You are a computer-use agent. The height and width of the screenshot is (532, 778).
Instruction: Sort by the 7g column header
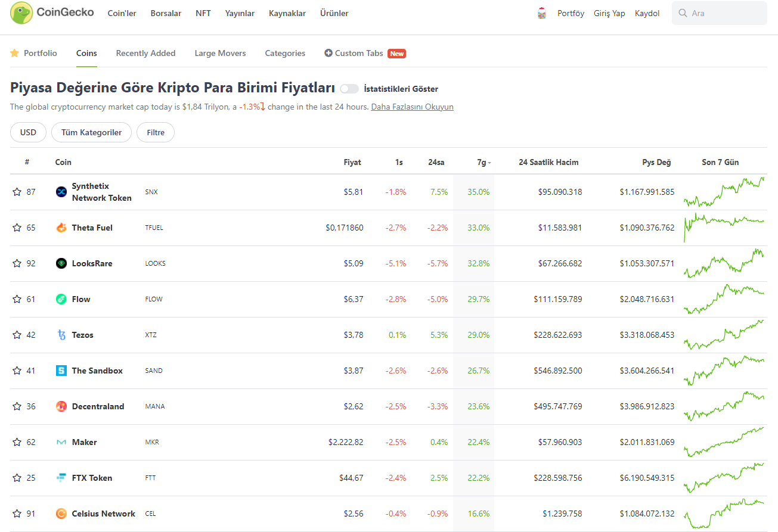pos(484,162)
